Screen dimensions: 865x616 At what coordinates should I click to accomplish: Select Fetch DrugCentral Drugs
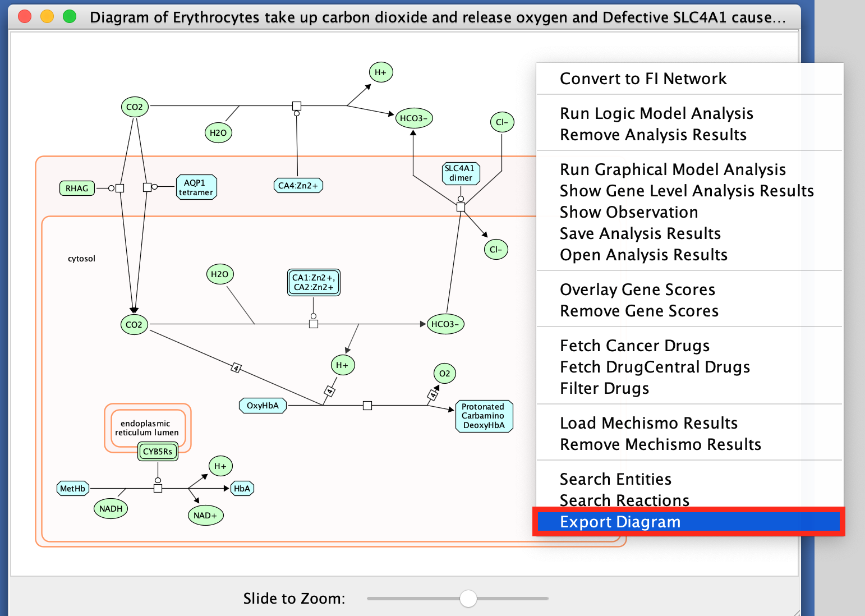click(x=690, y=367)
